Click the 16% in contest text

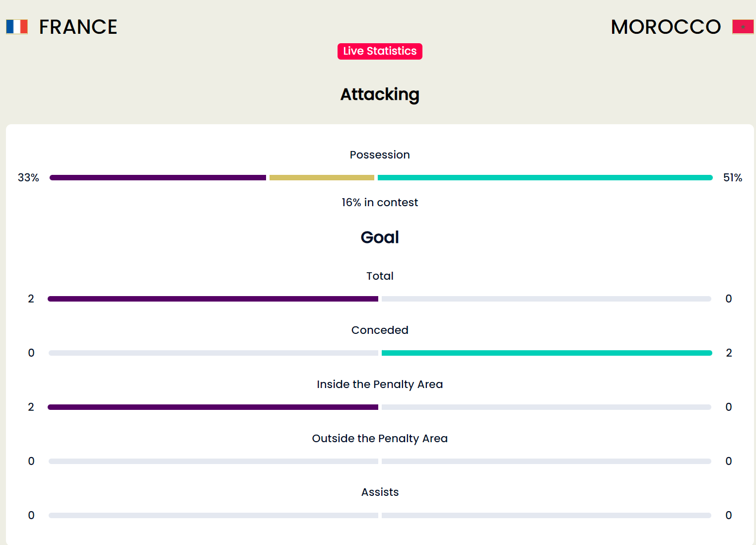pos(380,203)
